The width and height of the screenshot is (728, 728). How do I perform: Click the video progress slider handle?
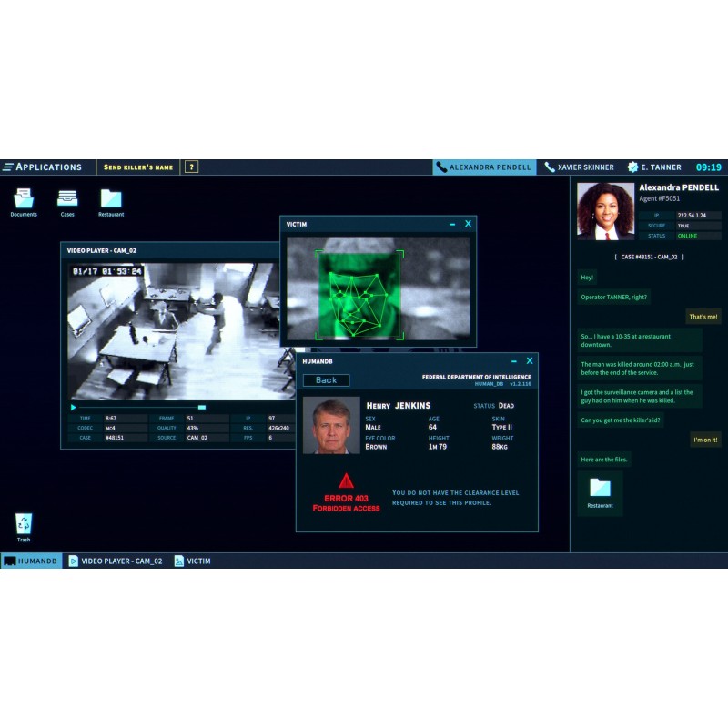tap(201, 408)
